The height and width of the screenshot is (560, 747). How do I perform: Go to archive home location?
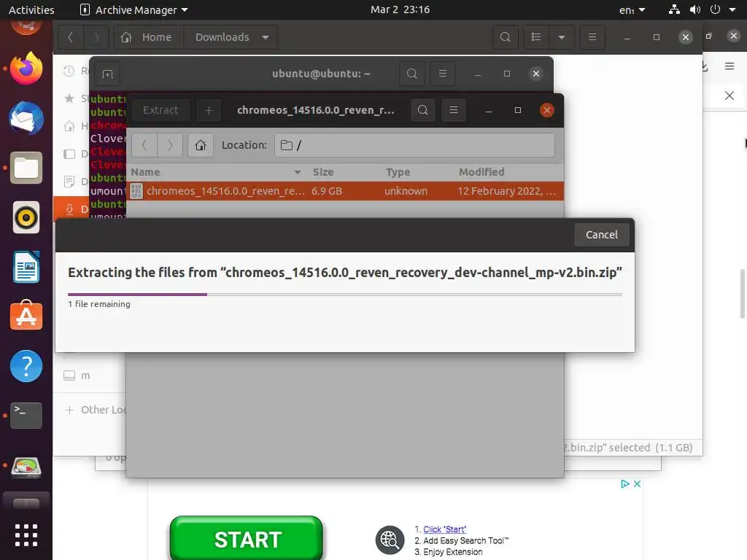click(201, 145)
